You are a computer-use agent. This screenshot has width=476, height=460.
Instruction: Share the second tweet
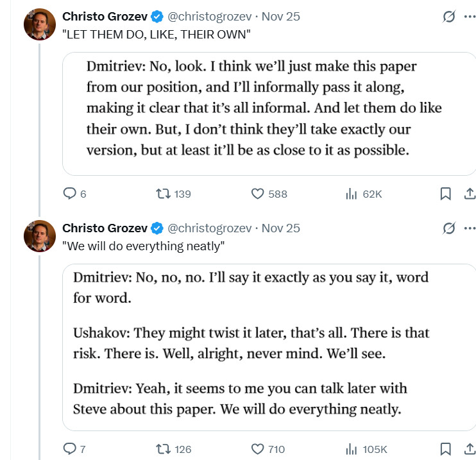[469, 449]
